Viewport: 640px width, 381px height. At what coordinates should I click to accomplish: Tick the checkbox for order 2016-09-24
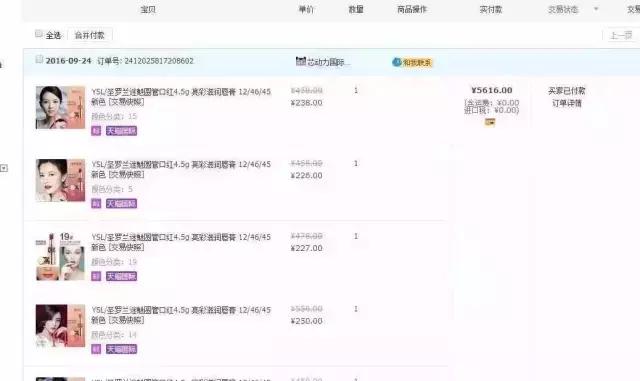(39, 60)
